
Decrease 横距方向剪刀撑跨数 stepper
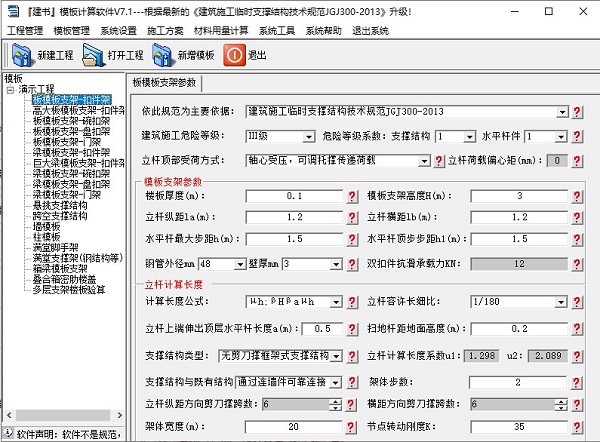pos(561,407)
